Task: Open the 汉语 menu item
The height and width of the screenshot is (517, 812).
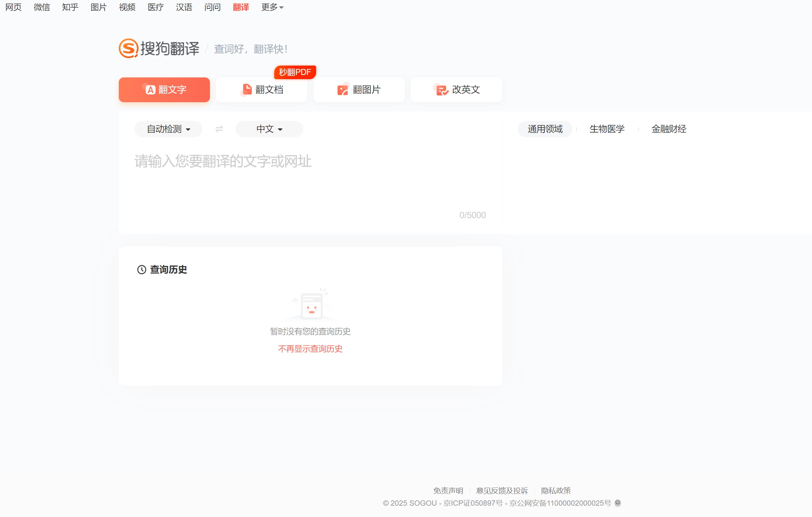Action: [x=183, y=7]
